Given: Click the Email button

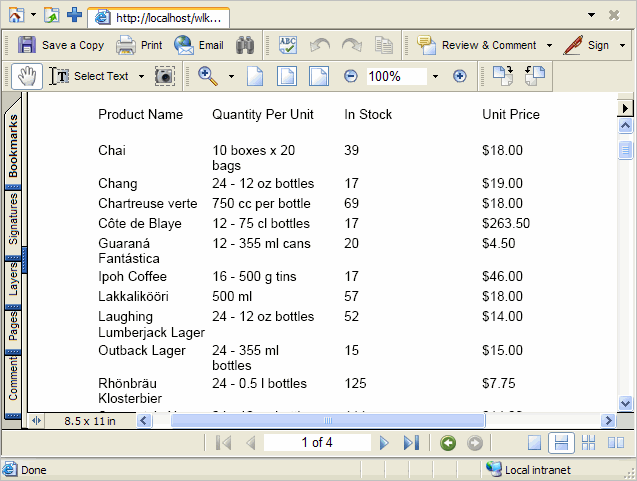Looking at the screenshot, I should click(x=199, y=45).
